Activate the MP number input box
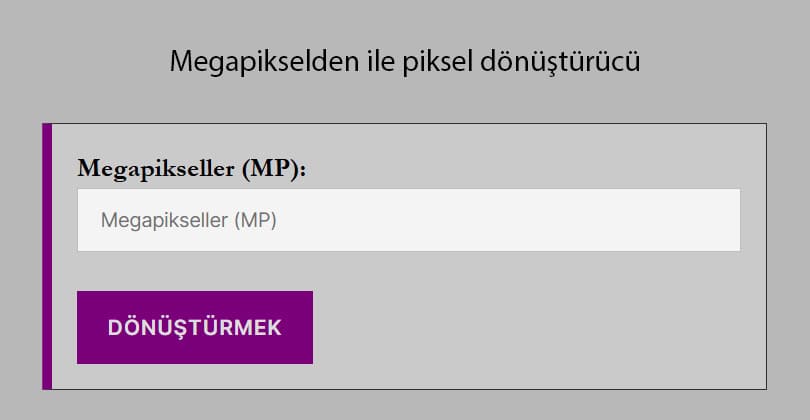This screenshot has width=810, height=420. [x=408, y=220]
